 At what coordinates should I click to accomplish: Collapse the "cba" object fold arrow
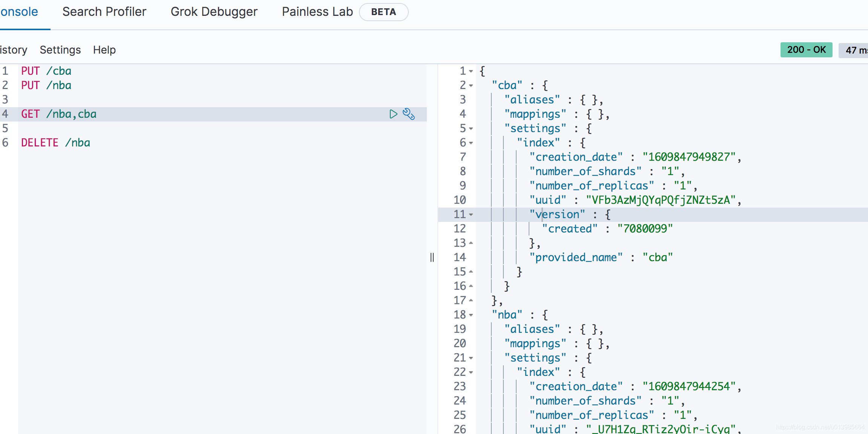471,86
